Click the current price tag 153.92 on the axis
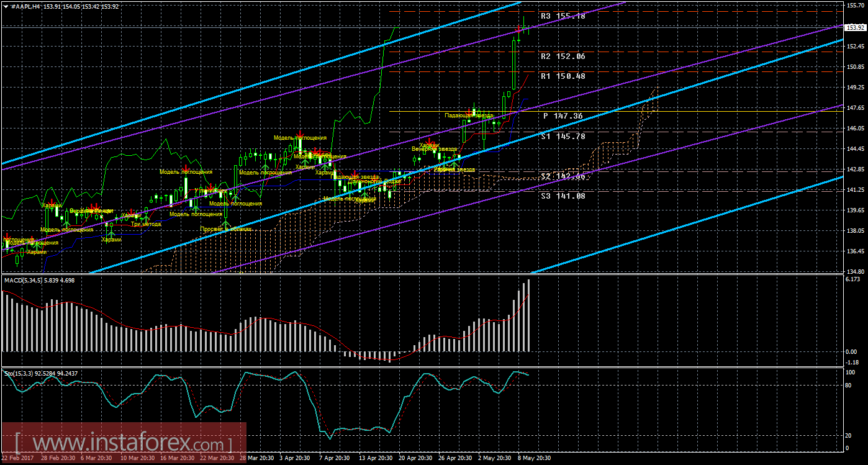Viewport: 868px width, 465px height. (x=856, y=27)
